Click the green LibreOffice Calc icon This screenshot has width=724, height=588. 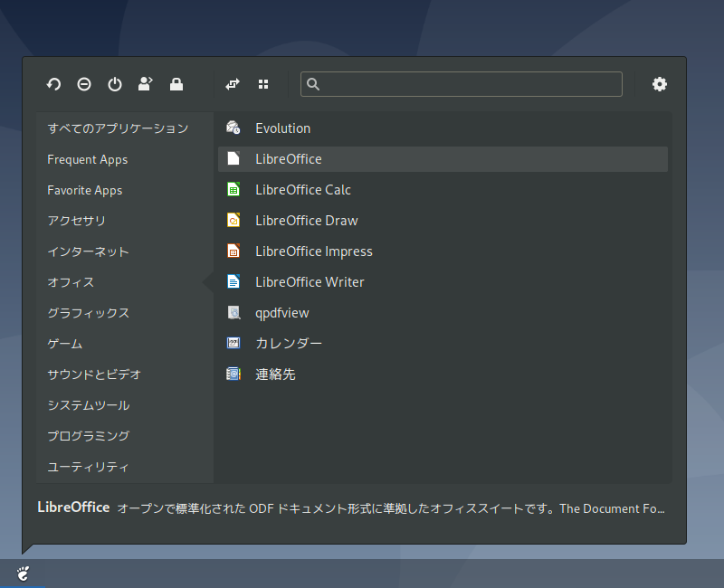pos(233,189)
